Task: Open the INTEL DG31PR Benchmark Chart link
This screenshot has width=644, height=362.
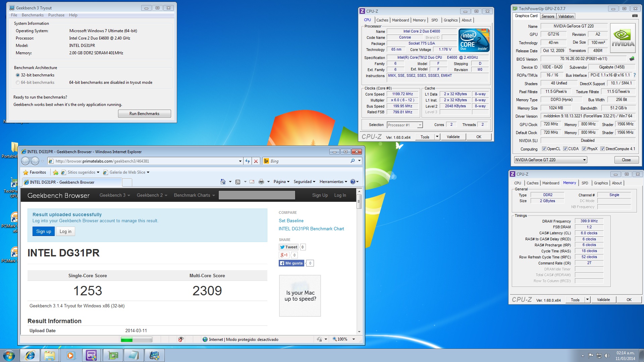Action: [311, 229]
